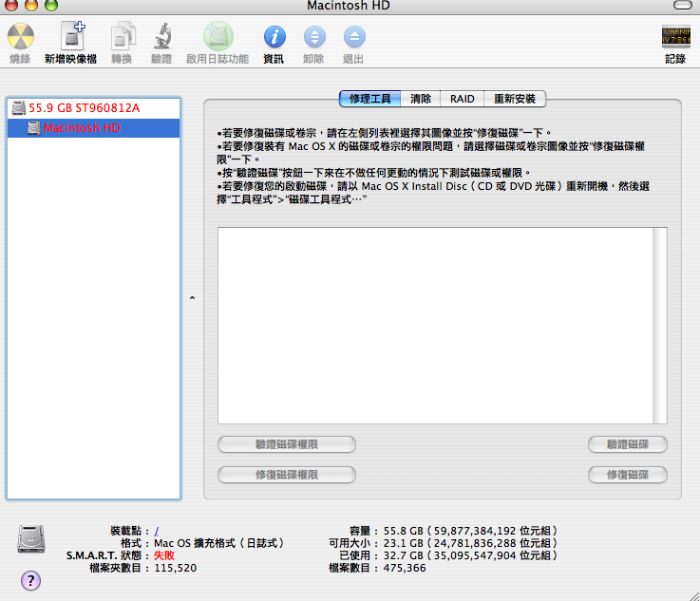This screenshot has height=601, width=700.
Task: Click the Burn (燒錄) toolbar icon
Action: click(x=21, y=37)
